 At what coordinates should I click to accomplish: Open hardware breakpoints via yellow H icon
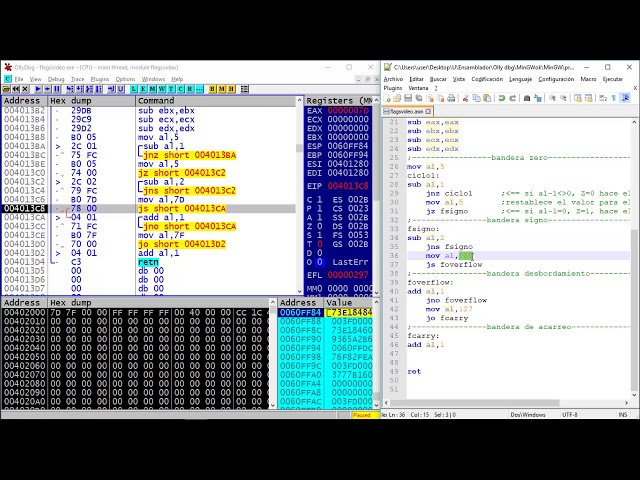(x=231, y=89)
